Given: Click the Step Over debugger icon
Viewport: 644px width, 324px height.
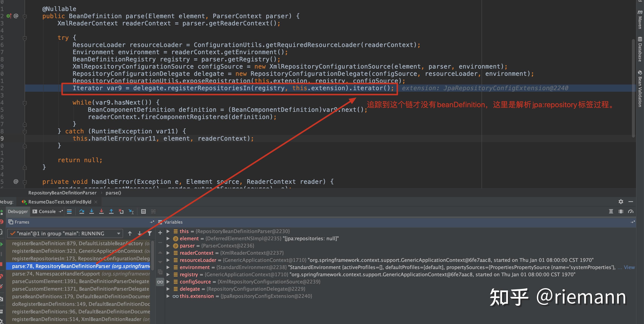Looking at the screenshot, I should point(82,211).
